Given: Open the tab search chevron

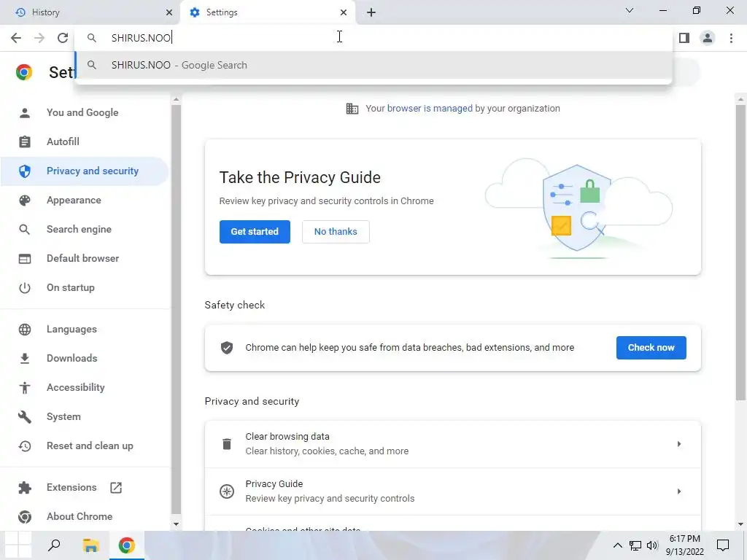Looking at the screenshot, I should pos(630,10).
